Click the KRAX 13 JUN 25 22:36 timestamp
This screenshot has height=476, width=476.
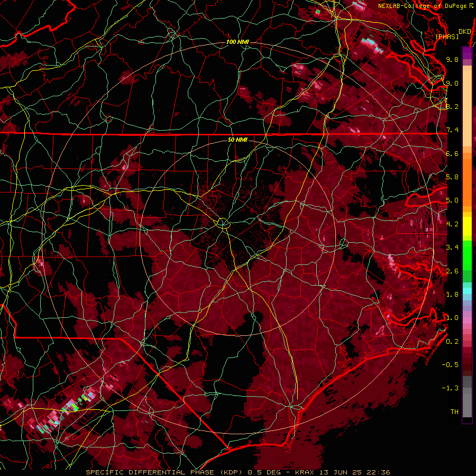[x=342, y=472]
